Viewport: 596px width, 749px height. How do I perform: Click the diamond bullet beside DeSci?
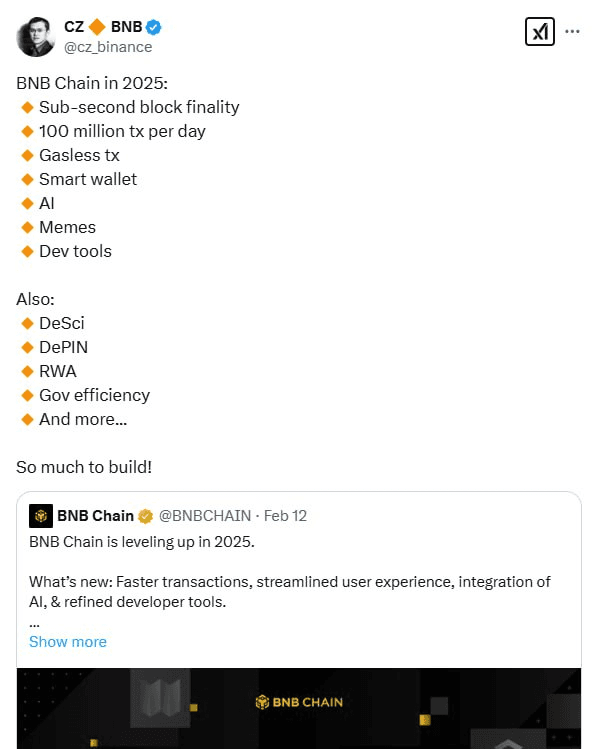click(28, 323)
